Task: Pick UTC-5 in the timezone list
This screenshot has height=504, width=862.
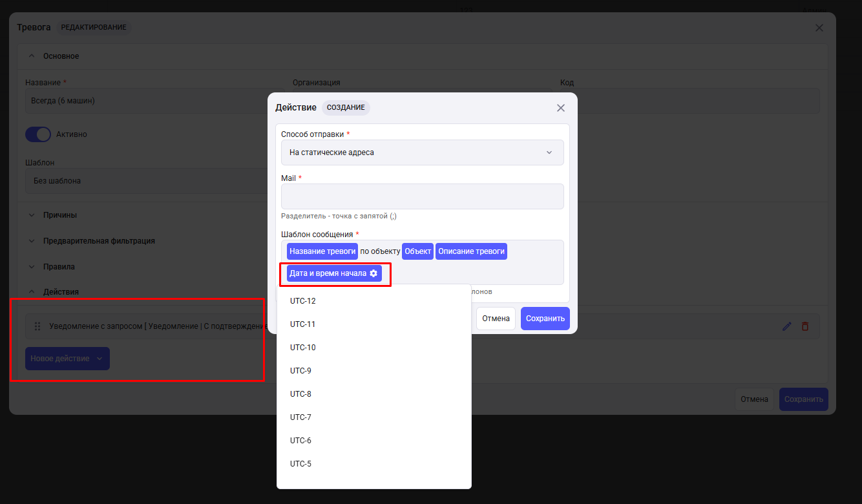Action: (x=300, y=464)
